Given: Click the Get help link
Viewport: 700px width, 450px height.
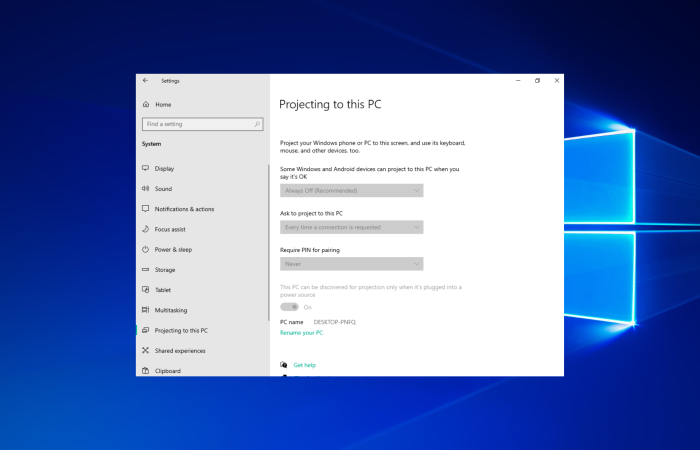Looking at the screenshot, I should pos(304,365).
